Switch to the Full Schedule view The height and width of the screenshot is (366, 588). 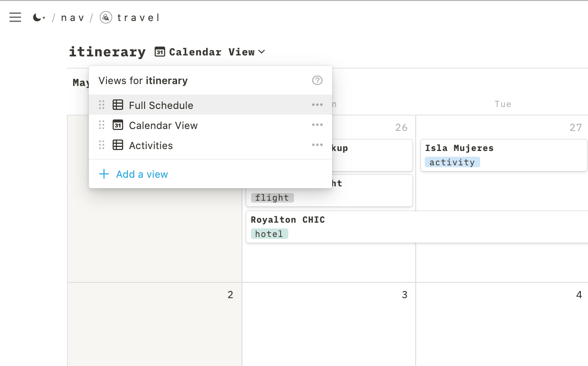[x=161, y=105]
